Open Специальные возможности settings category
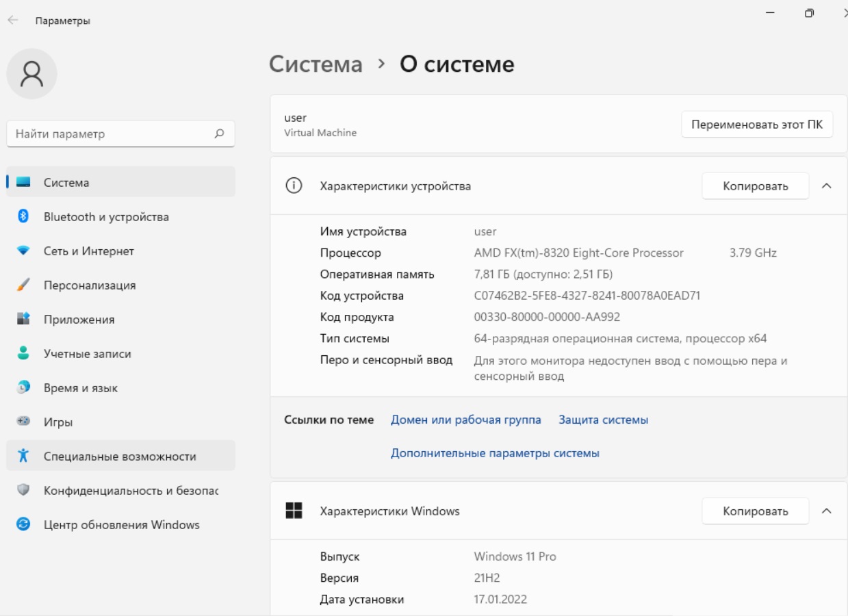 click(120, 456)
